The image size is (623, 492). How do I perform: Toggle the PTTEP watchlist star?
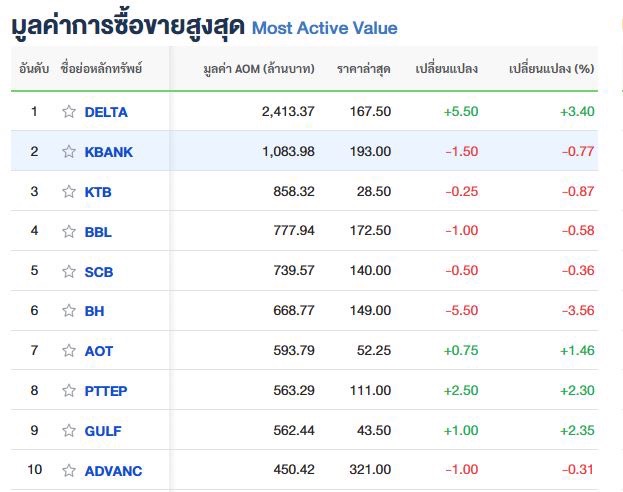[x=69, y=391]
